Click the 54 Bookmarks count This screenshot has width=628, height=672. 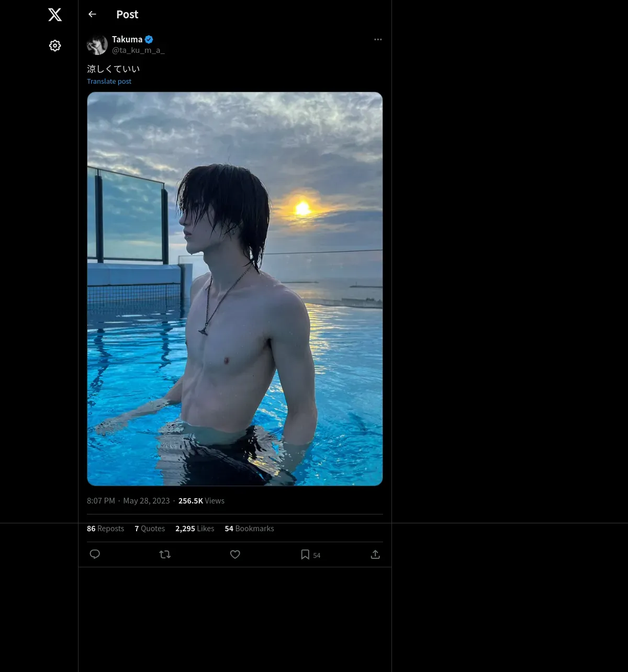coord(249,529)
